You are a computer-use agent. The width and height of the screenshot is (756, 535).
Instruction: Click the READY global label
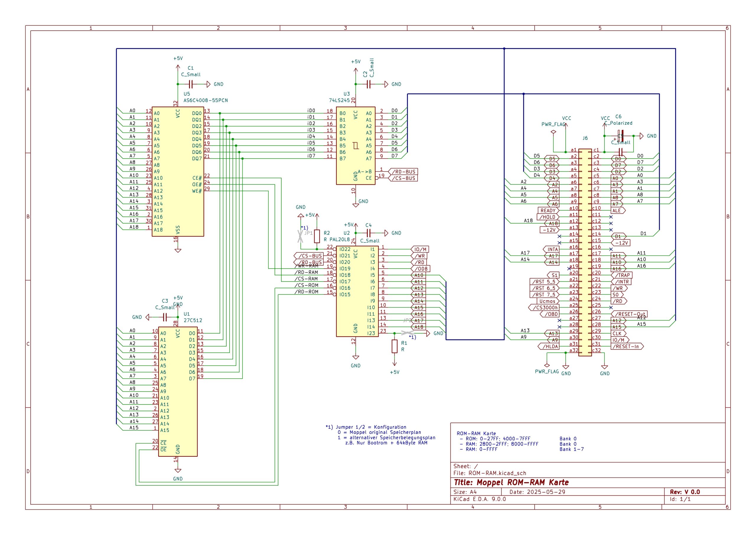549,210
